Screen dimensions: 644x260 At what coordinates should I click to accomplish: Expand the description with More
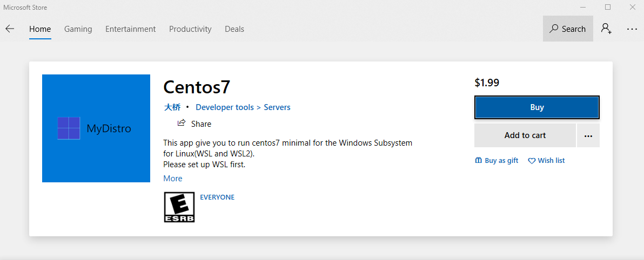173,179
